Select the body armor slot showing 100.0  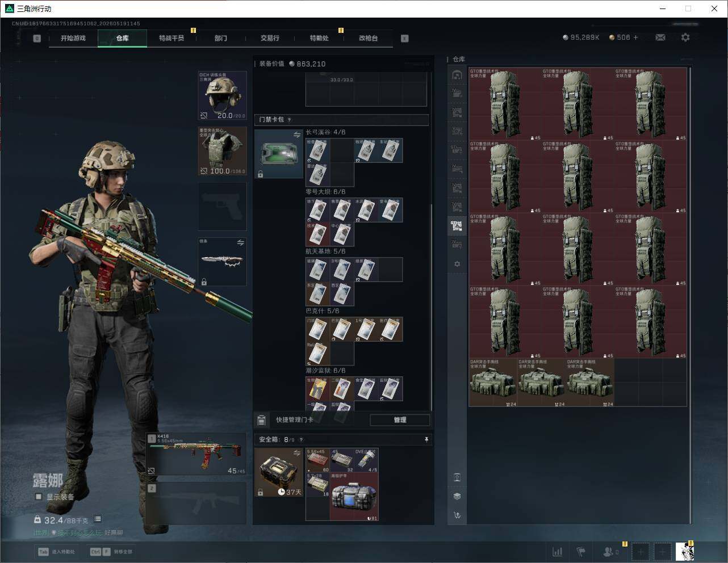[223, 151]
